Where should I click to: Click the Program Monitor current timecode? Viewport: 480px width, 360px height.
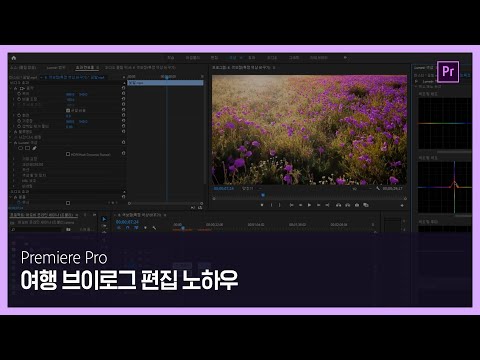coord(223,188)
